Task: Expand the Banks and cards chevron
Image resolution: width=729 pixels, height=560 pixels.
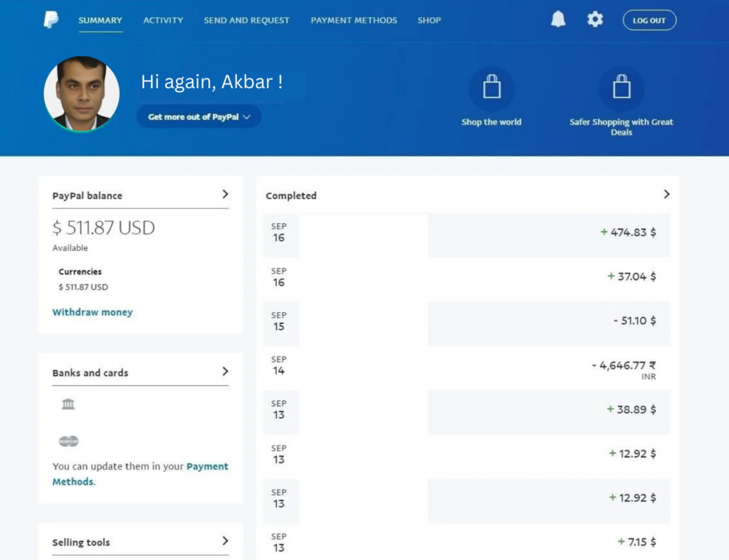Action: click(225, 371)
